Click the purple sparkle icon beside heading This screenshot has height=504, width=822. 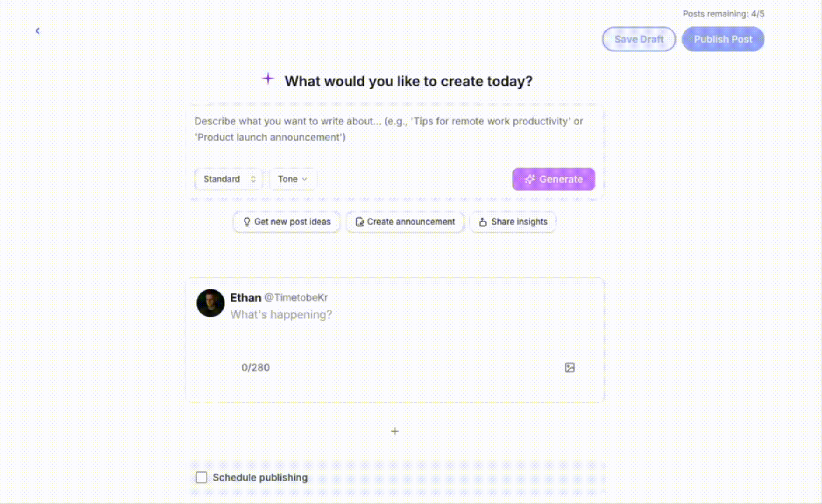click(268, 78)
